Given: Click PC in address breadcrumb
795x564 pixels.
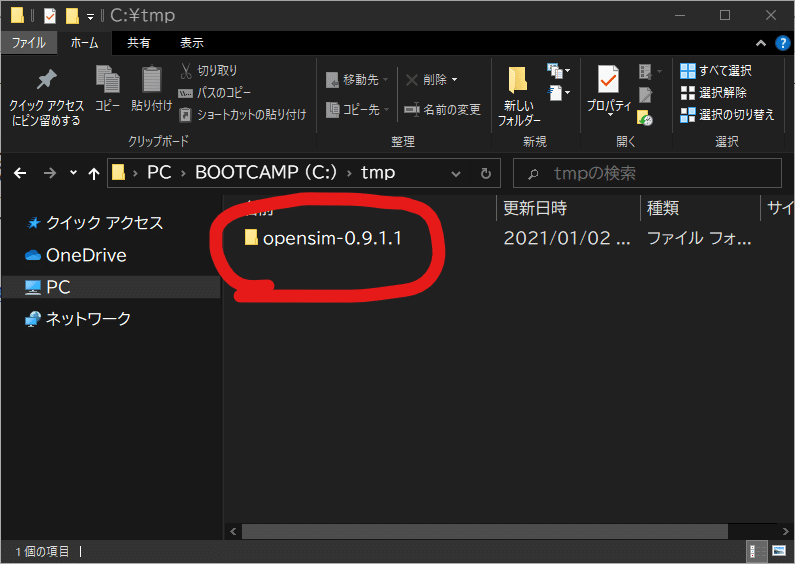Looking at the screenshot, I should point(159,173).
